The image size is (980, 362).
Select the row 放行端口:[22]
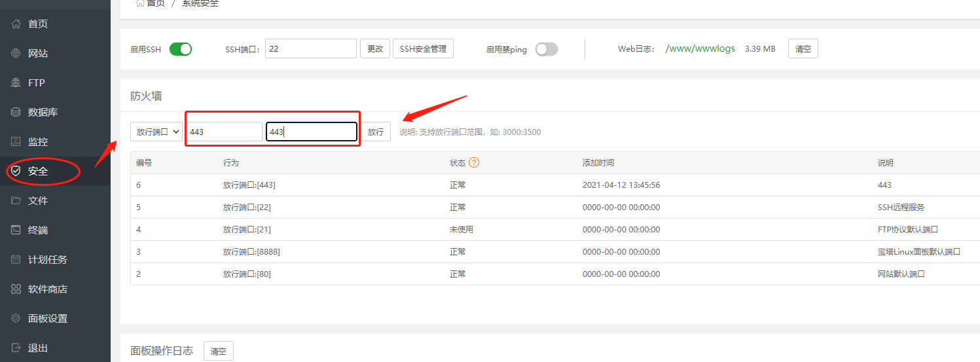[x=555, y=208]
